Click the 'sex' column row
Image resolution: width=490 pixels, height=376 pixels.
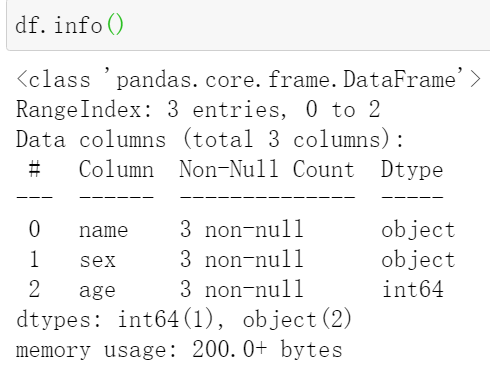click(x=236, y=259)
